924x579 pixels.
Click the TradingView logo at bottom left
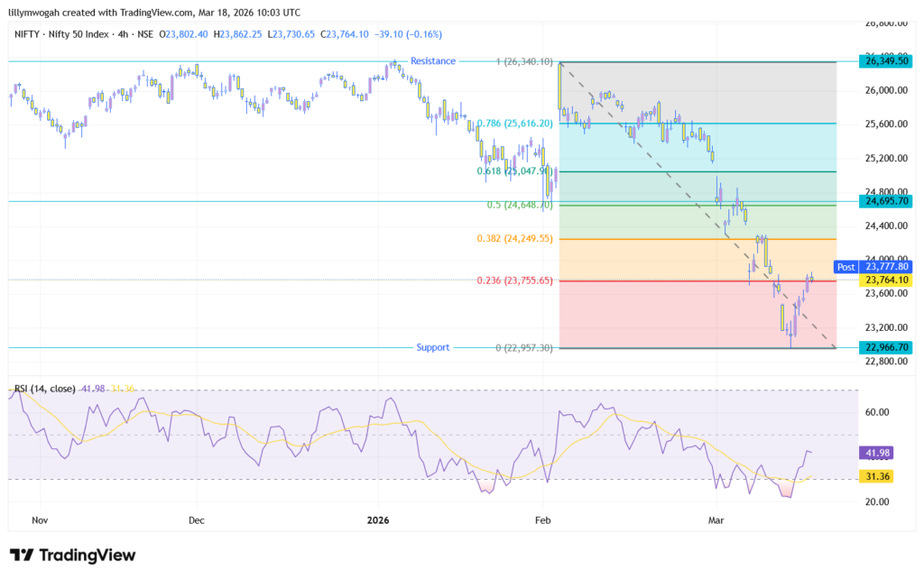72,555
